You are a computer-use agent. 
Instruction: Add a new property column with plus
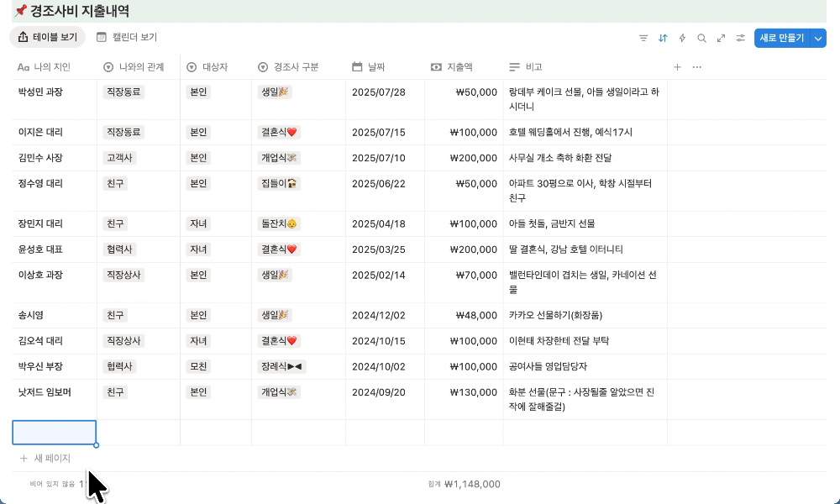coord(677,67)
